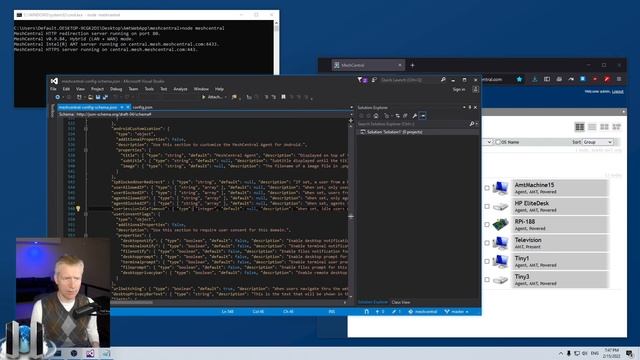Open the Sort Group dropdown
Viewport: 640px width, 360px height.
[x=598, y=142]
